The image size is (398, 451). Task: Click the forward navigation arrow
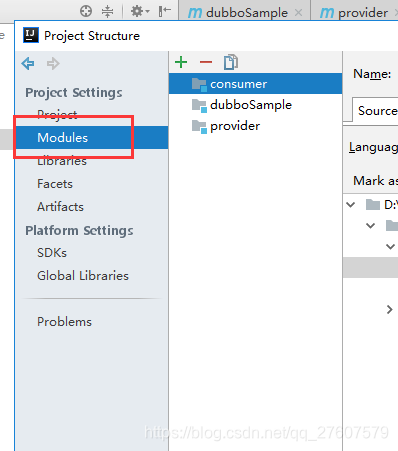pos(53,63)
